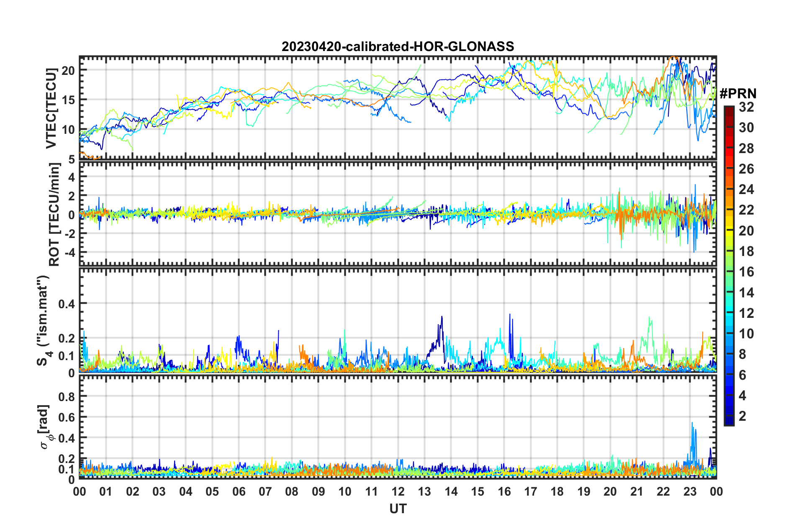Select UT axis tick label 02
This screenshot has width=796, height=532.
click(133, 491)
